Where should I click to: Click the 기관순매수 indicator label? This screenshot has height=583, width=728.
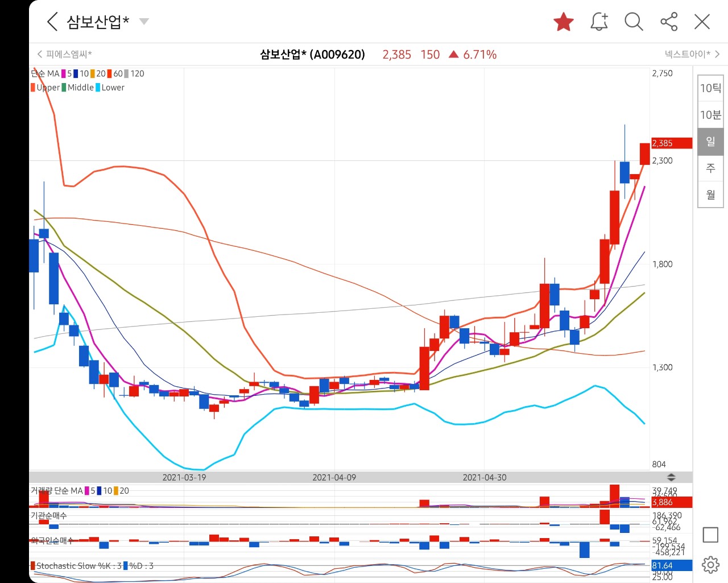(48, 515)
